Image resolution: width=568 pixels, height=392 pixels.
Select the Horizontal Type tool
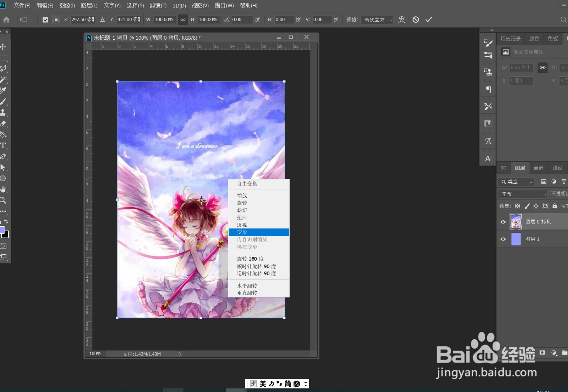(x=3, y=145)
